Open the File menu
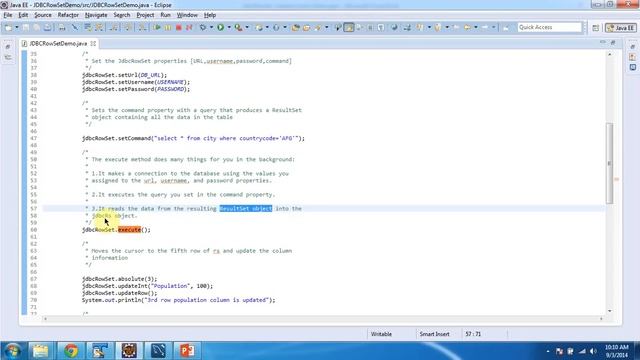640x360 pixels. click(x=8, y=15)
